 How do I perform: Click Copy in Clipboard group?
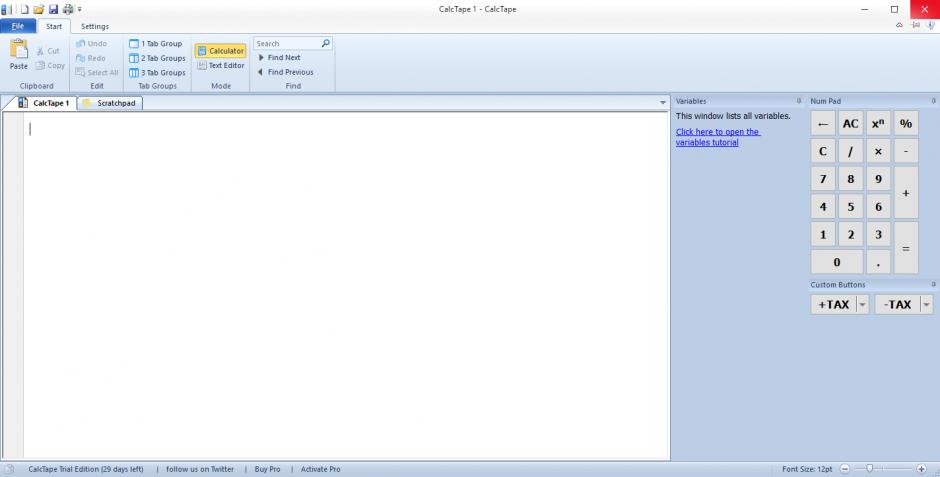(x=50, y=65)
